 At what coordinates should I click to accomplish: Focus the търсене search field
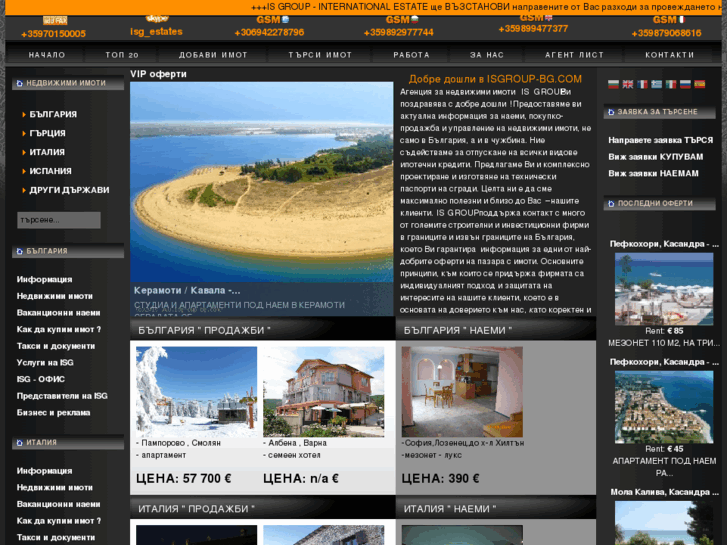click(58, 220)
